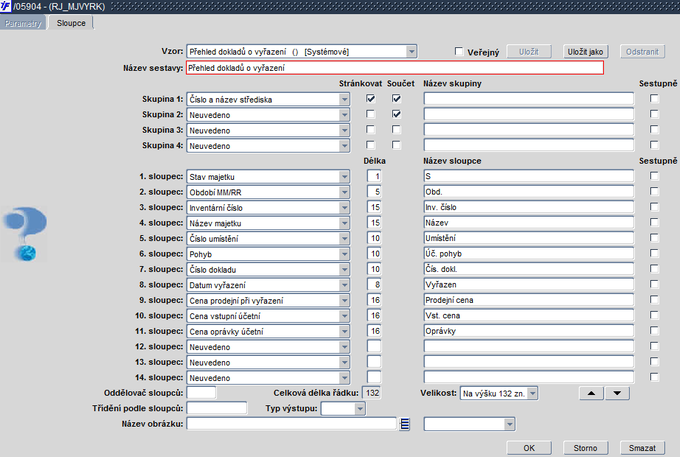Click the Oddělovač sloupců input field
The image size is (680, 457).
pos(201,393)
